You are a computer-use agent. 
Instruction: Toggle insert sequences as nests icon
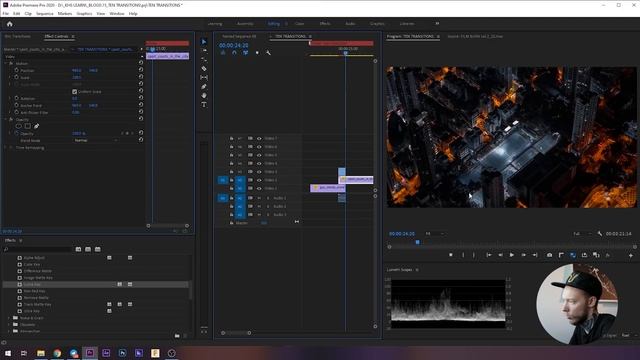tap(223, 53)
